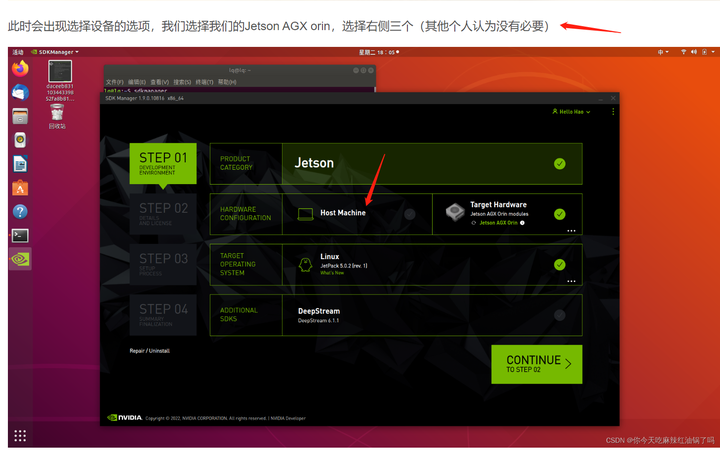Select the STEP 03 Setup Process tab
720x459 pixels.
(163, 264)
